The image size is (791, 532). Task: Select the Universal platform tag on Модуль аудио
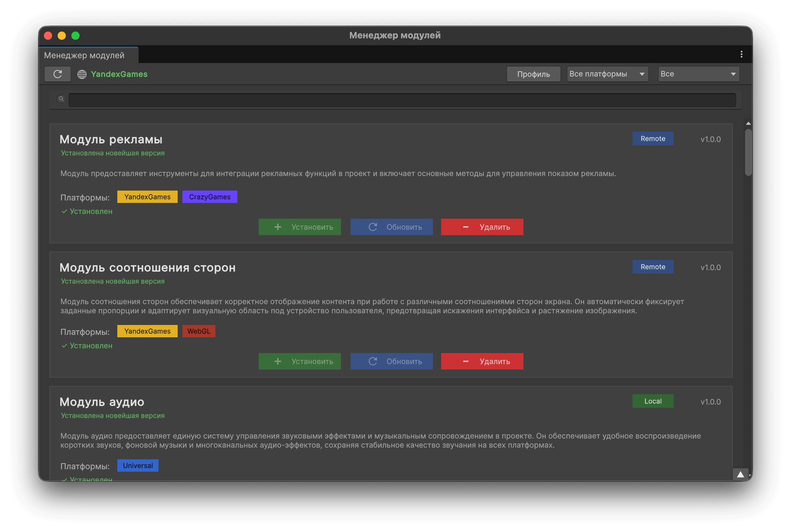137,465
